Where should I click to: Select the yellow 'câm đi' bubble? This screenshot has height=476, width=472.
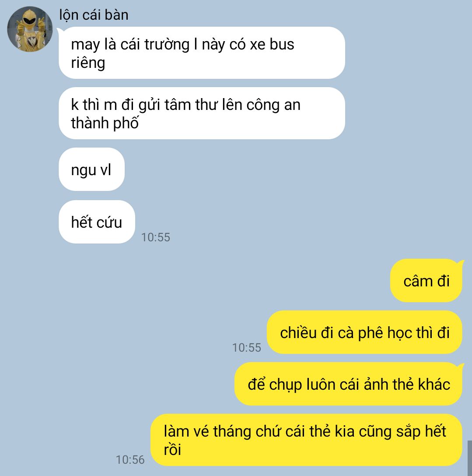426,281
